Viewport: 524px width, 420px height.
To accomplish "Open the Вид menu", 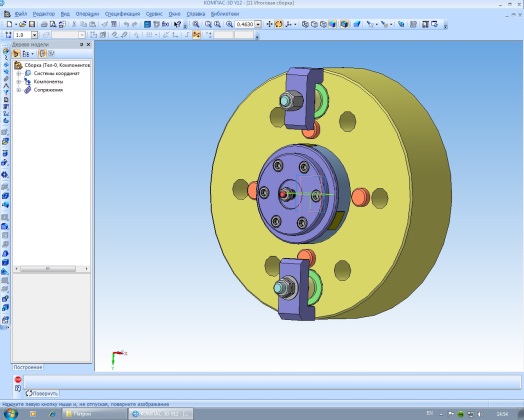I will pyautogui.click(x=65, y=14).
